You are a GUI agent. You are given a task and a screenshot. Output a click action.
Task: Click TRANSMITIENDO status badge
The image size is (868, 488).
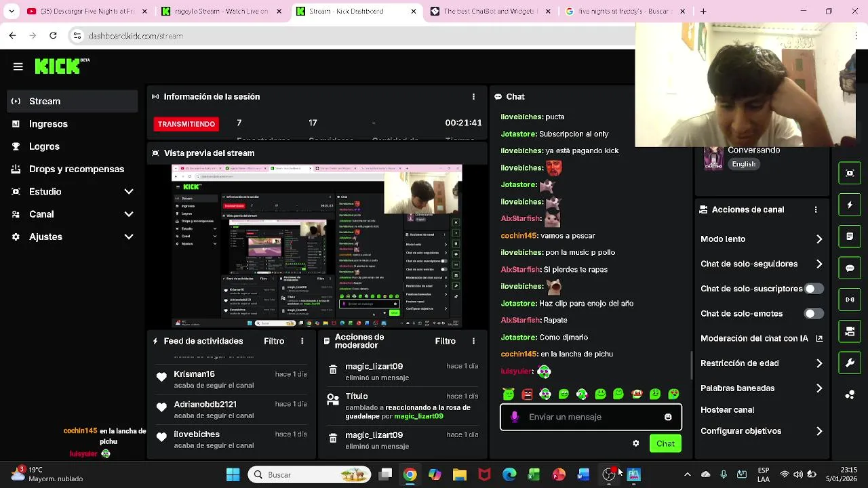(x=186, y=124)
